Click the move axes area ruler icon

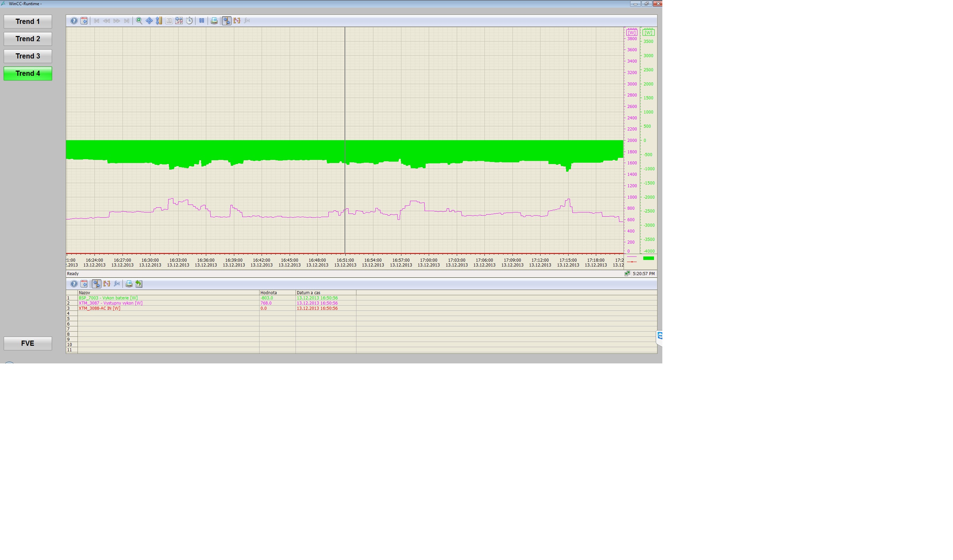[159, 21]
